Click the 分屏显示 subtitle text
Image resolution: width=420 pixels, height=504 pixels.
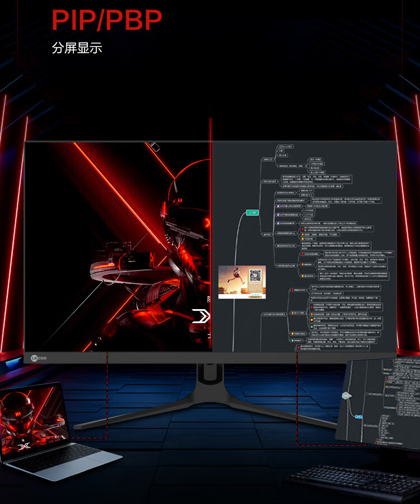point(77,48)
